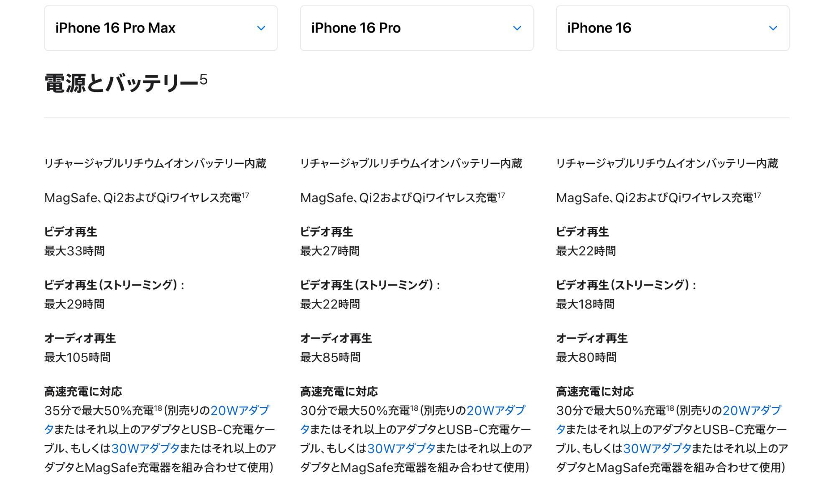
Task: Click the chevron icon on iPhone 16 Pro
Action: point(517,28)
